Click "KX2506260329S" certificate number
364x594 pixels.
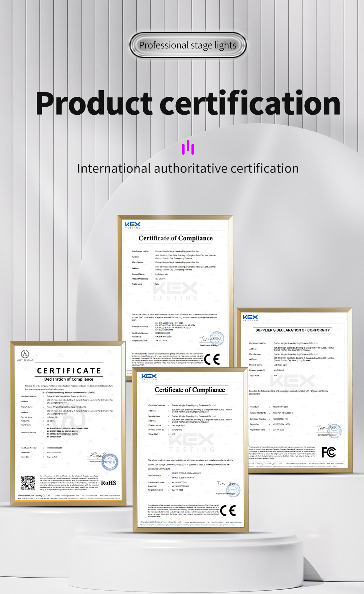tap(179, 482)
